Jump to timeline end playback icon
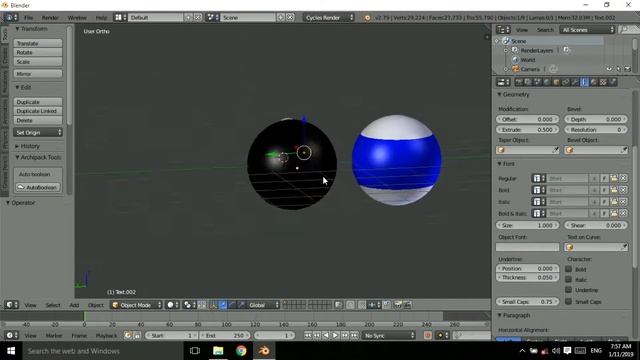 (354, 335)
